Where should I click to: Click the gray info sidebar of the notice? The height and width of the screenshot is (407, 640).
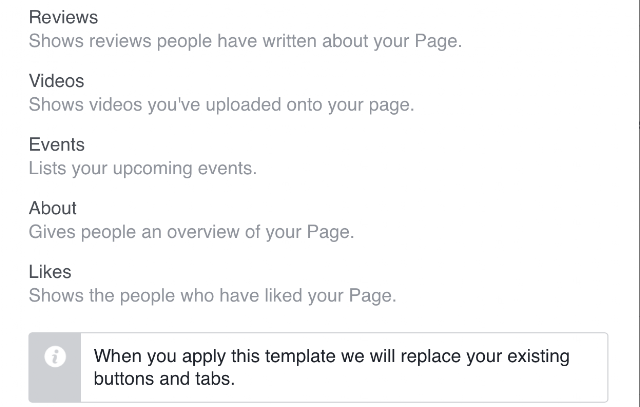click(55, 367)
